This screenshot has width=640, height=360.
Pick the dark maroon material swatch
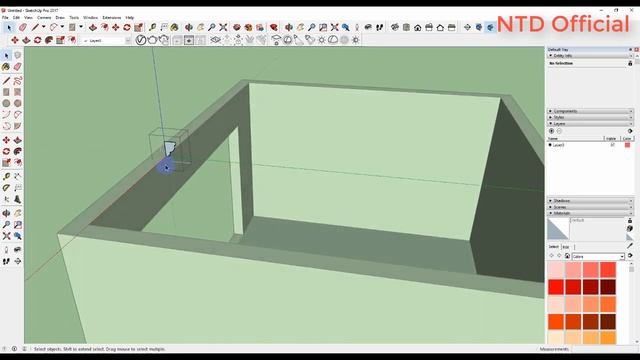tap(608, 287)
